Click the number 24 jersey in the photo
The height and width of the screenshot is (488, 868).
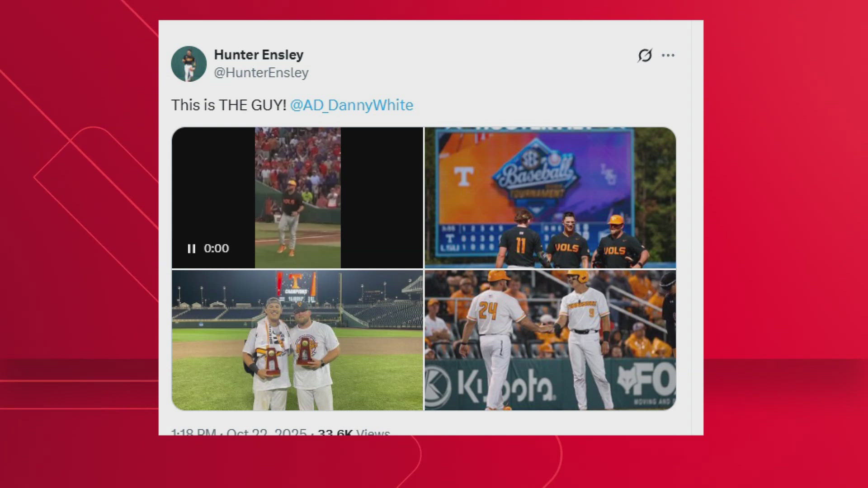488,311
